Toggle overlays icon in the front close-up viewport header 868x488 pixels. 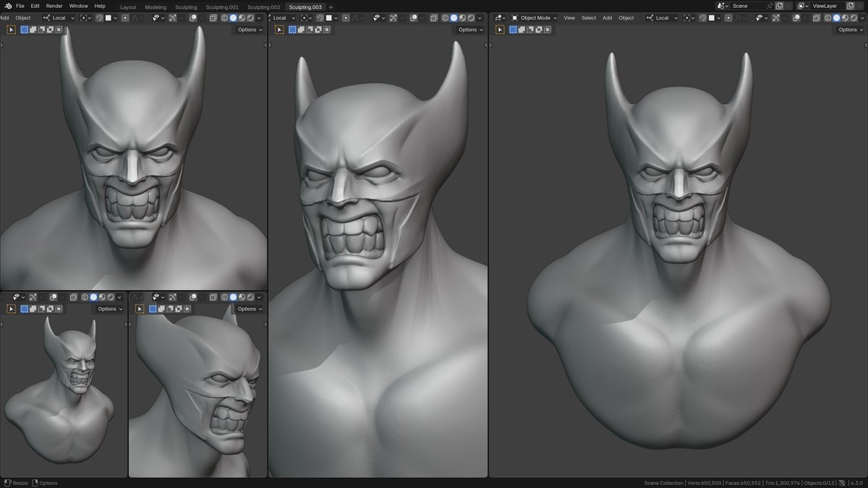tap(193, 18)
